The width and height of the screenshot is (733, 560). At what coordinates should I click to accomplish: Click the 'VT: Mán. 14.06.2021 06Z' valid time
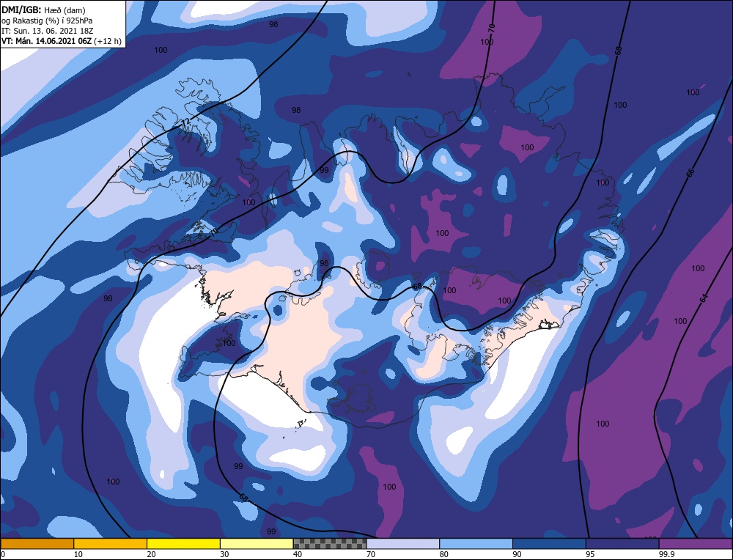[x=47, y=41]
